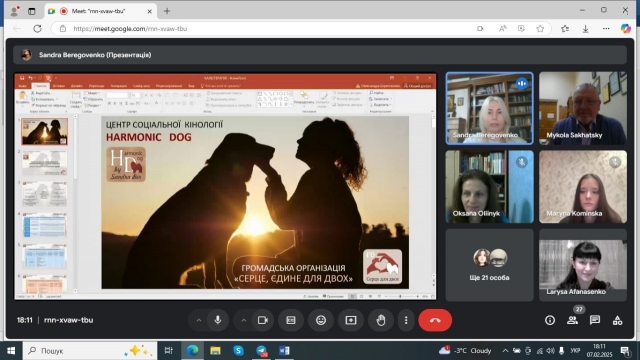Image resolution: width=640 pixels, height=360 pixels.
Task: Click the browser profile avatar icon
Action: (x=15, y=11)
